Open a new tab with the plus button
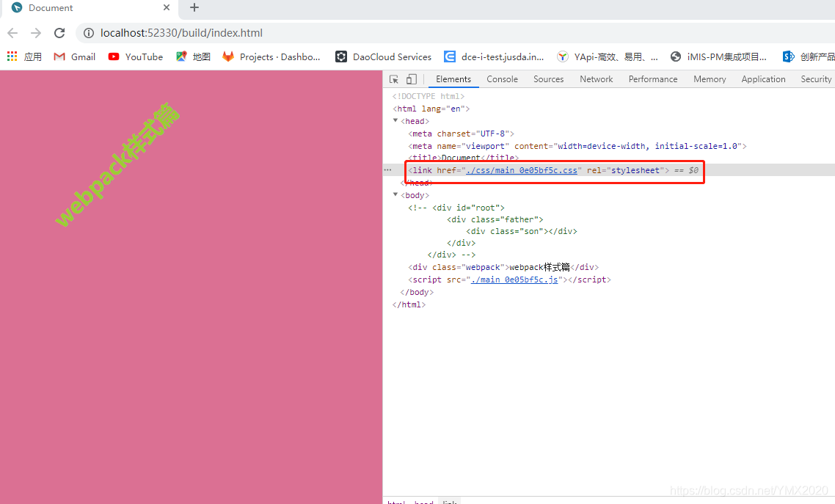835x504 pixels. 194,7
